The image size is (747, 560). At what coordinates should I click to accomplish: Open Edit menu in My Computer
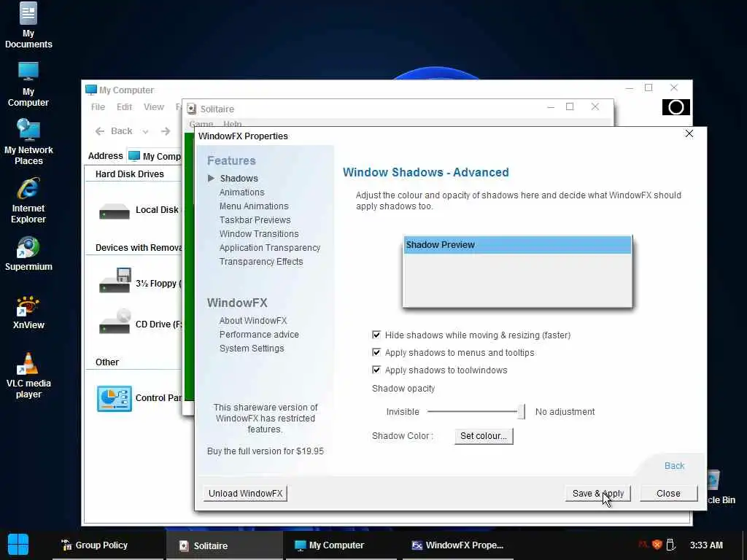[124, 107]
